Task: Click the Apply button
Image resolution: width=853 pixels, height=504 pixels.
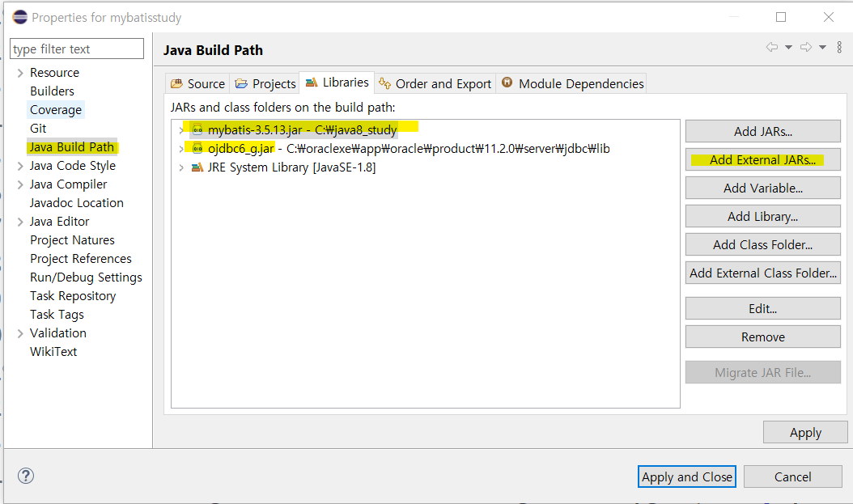Action: (805, 433)
